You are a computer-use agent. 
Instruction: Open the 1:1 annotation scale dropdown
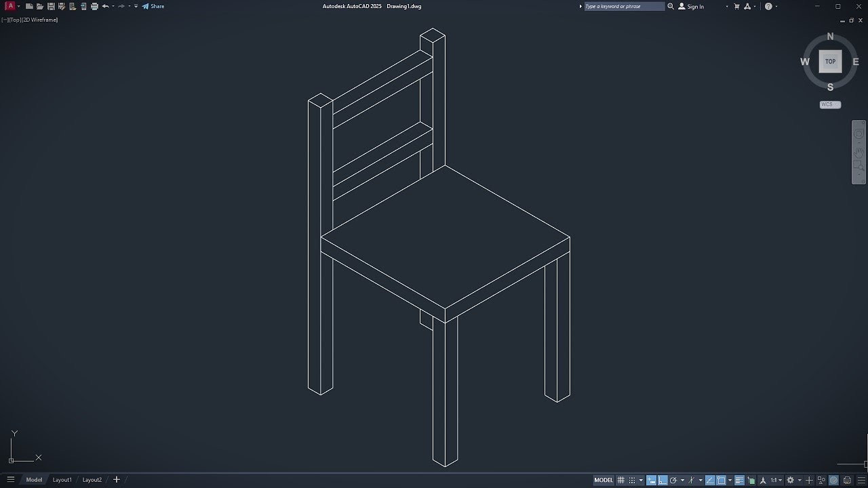[775, 480]
